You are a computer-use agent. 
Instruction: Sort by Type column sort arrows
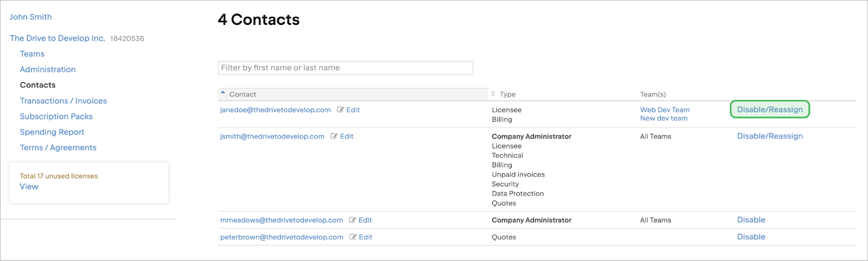(493, 94)
